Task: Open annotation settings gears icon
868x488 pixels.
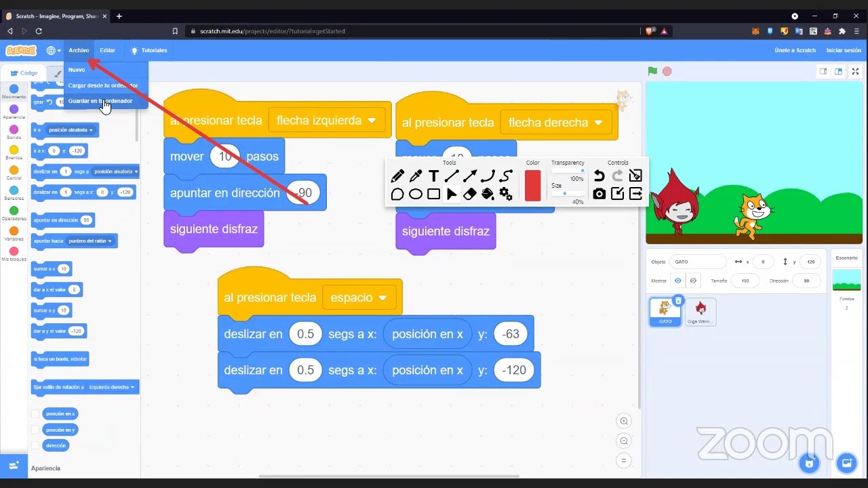Action: click(x=506, y=194)
